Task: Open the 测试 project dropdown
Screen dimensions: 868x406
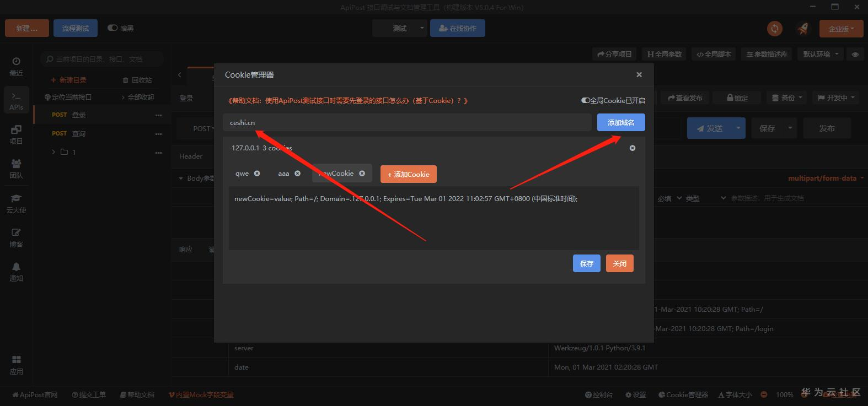Action: 400,28
